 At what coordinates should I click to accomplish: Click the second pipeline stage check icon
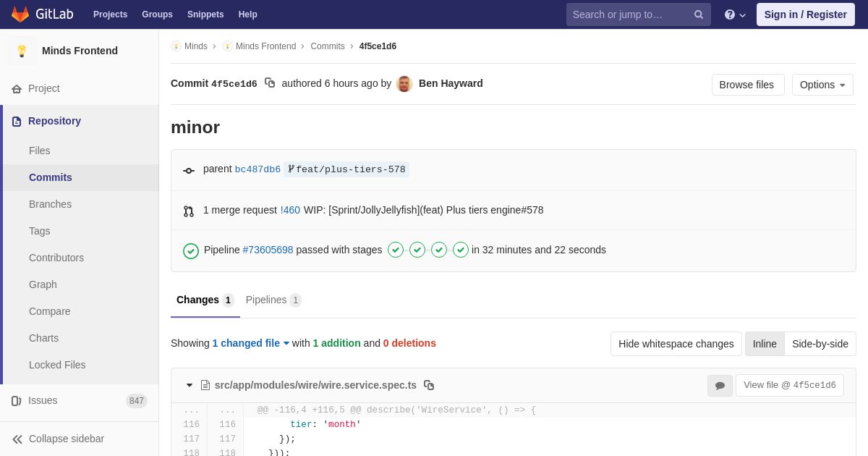(x=417, y=250)
